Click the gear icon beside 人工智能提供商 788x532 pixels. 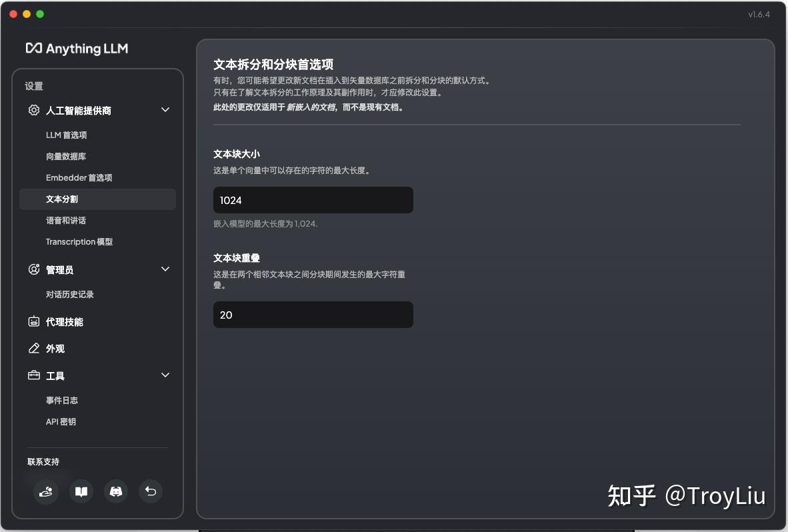tap(34, 110)
